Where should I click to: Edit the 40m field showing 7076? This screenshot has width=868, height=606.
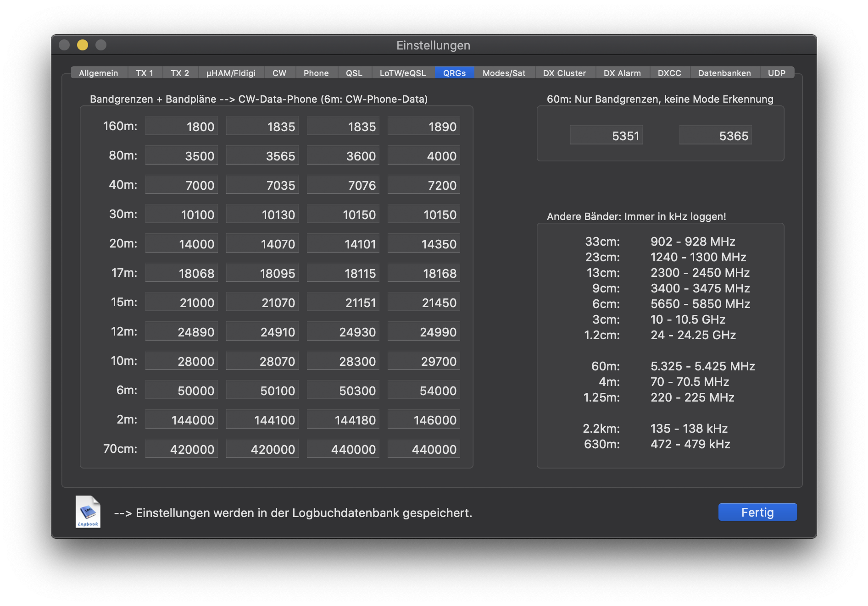[343, 185]
